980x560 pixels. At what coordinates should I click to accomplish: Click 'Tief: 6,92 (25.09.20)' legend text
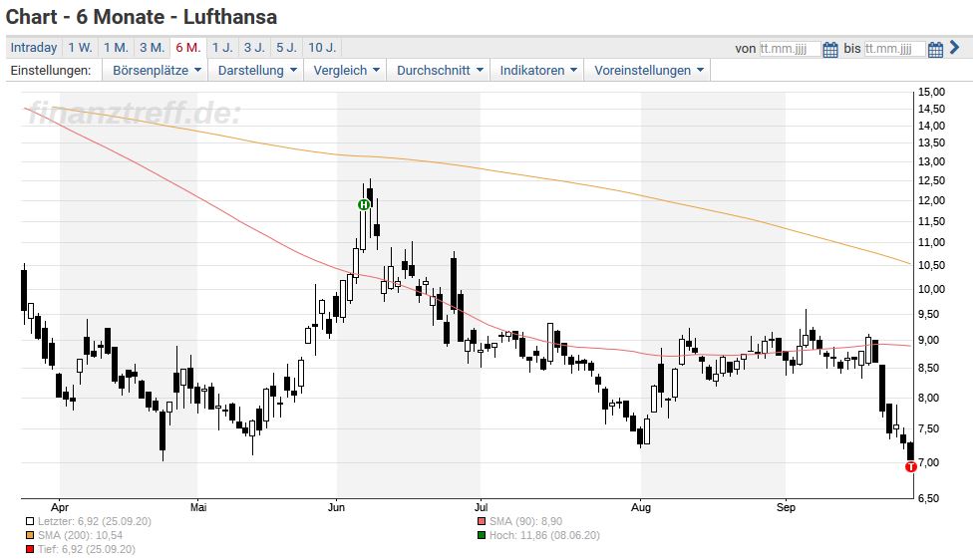pyautogui.click(x=87, y=549)
